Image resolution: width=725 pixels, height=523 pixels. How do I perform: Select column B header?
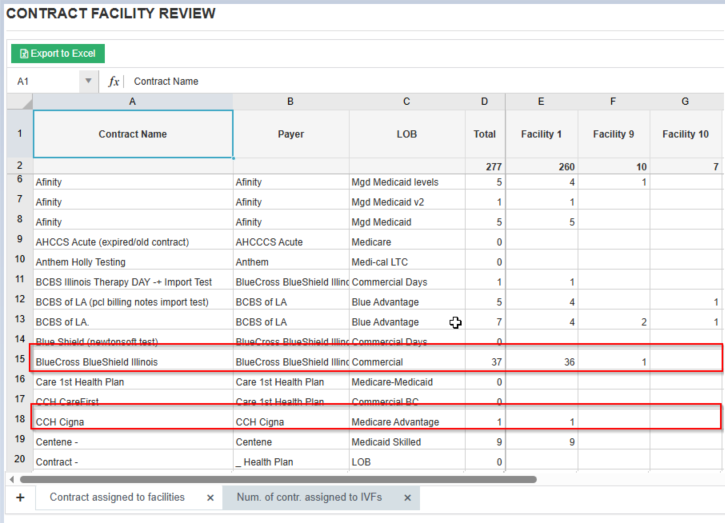[291, 102]
